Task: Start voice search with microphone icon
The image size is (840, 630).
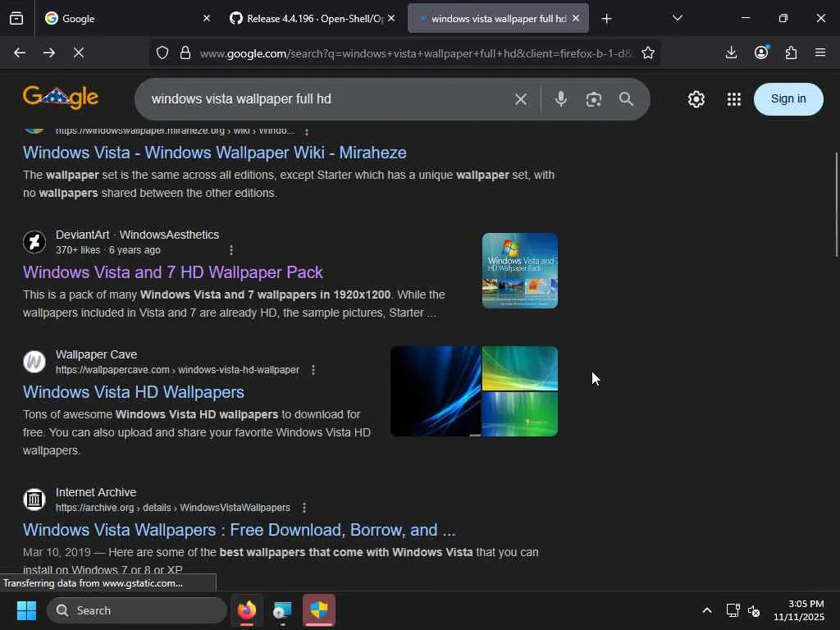Action: (x=561, y=99)
